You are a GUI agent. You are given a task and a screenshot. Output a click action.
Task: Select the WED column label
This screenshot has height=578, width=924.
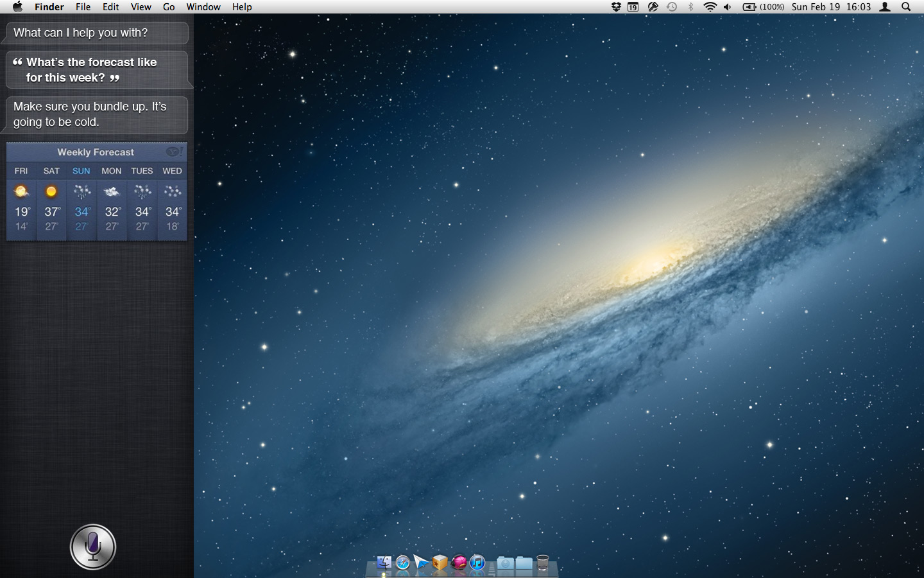tap(172, 171)
